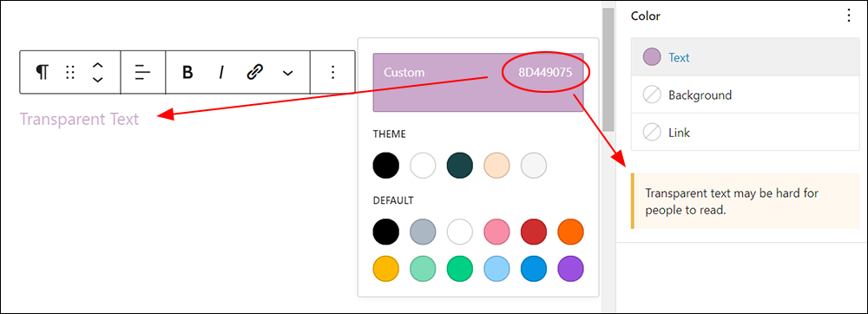The width and height of the screenshot is (868, 314).
Task: Select white swatch in THEME palette
Action: [x=423, y=166]
